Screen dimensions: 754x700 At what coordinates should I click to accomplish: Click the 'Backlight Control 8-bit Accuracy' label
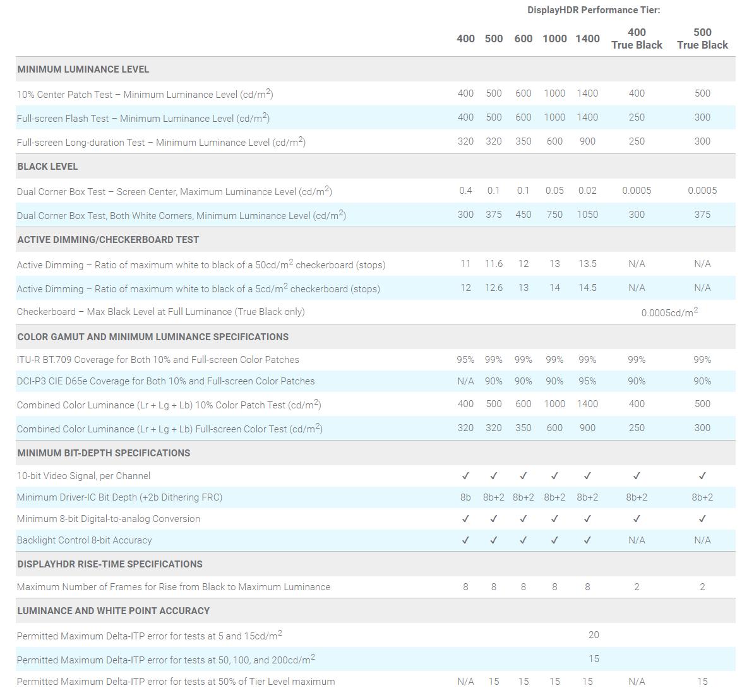(84, 540)
